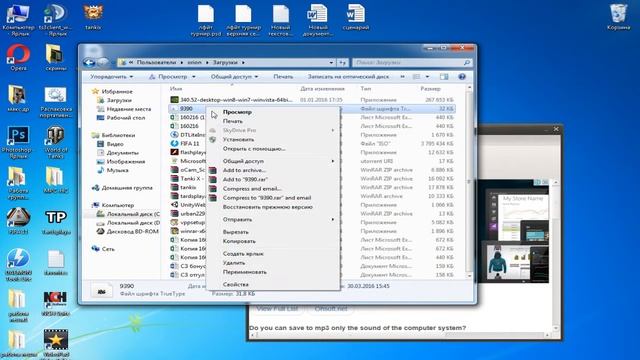Open the Упорядочить dropdown in the toolbar
The height and width of the screenshot is (360, 640).
(111, 77)
